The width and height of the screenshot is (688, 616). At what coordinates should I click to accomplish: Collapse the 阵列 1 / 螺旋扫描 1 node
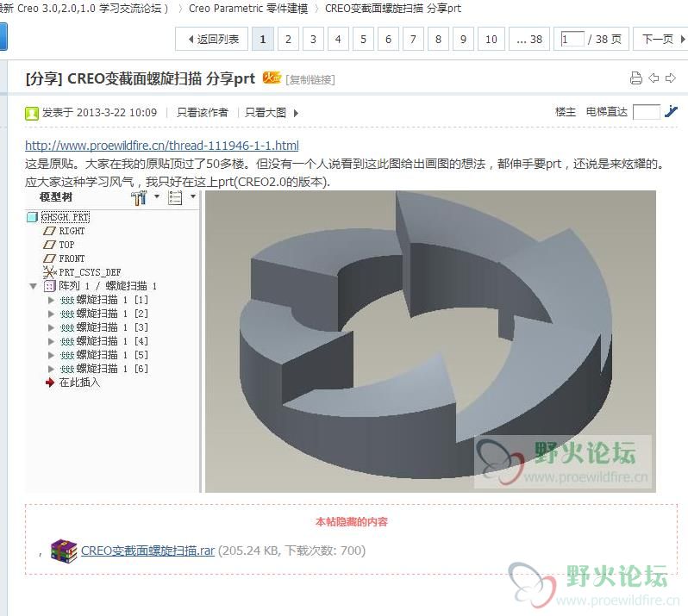(x=33, y=286)
